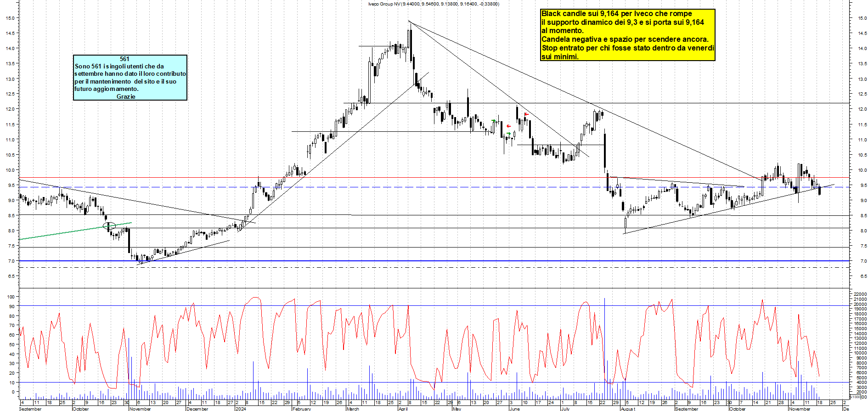Click 'sui minimi.' in the yellow note
Screen dimensions: 868x411
coord(560,57)
